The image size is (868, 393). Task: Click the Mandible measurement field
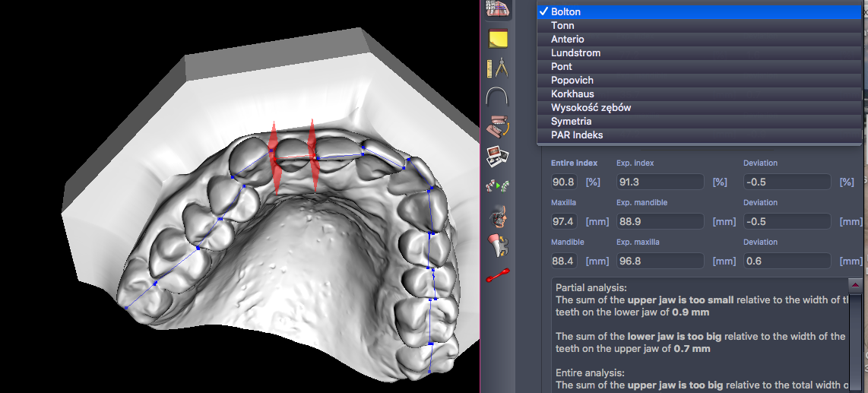pyautogui.click(x=563, y=261)
